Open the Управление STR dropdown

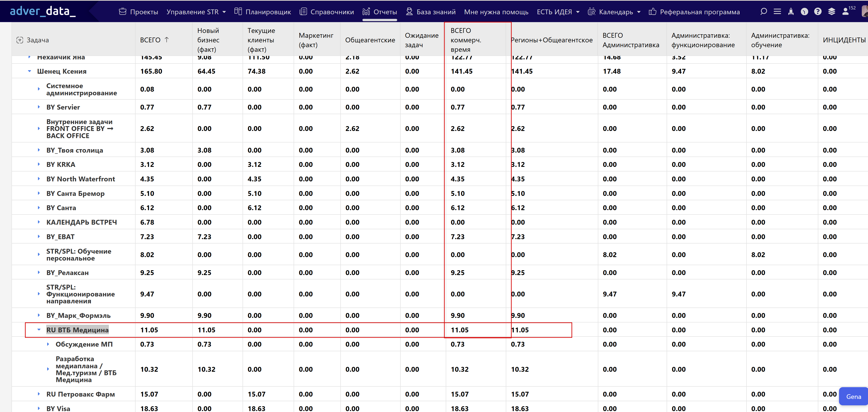tap(196, 12)
